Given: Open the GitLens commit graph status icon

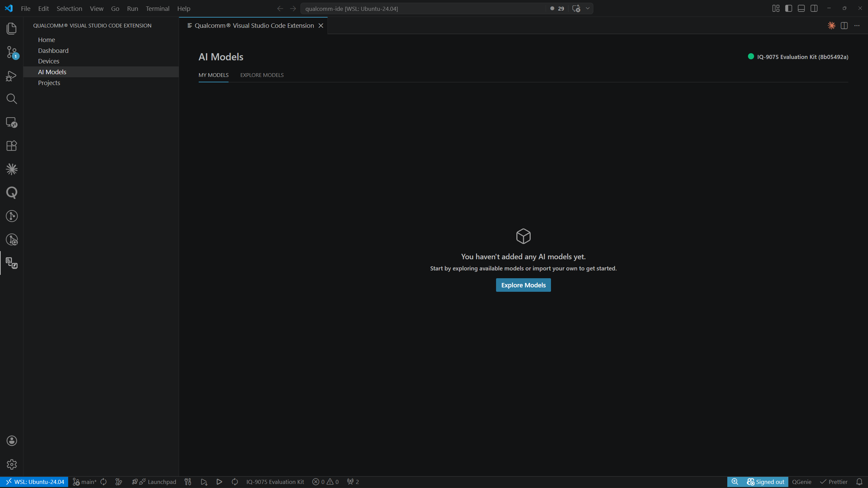Looking at the screenshot, I should tap(119, 482).
